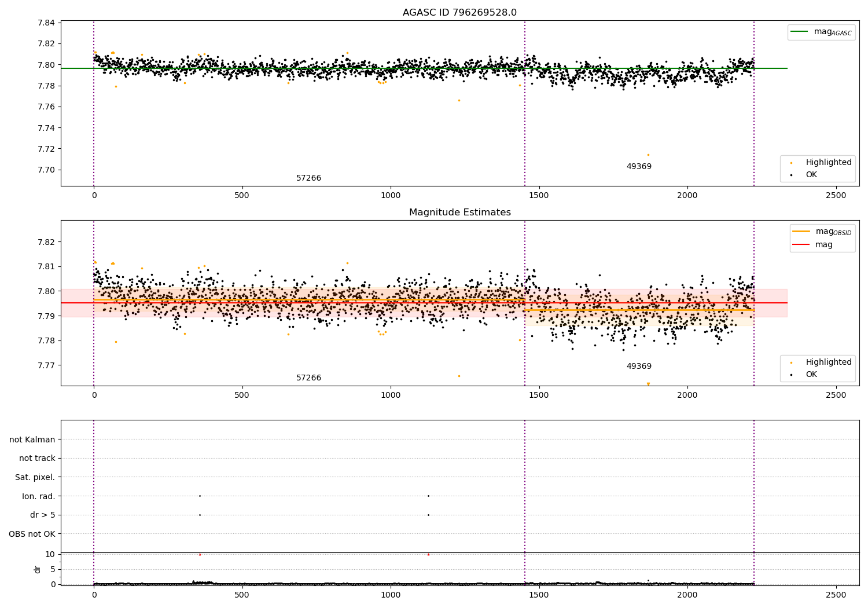This screenshot has width=868, height=608.
Task: Click 'OK' legend entry in the top plot
Action: [804, 174]
